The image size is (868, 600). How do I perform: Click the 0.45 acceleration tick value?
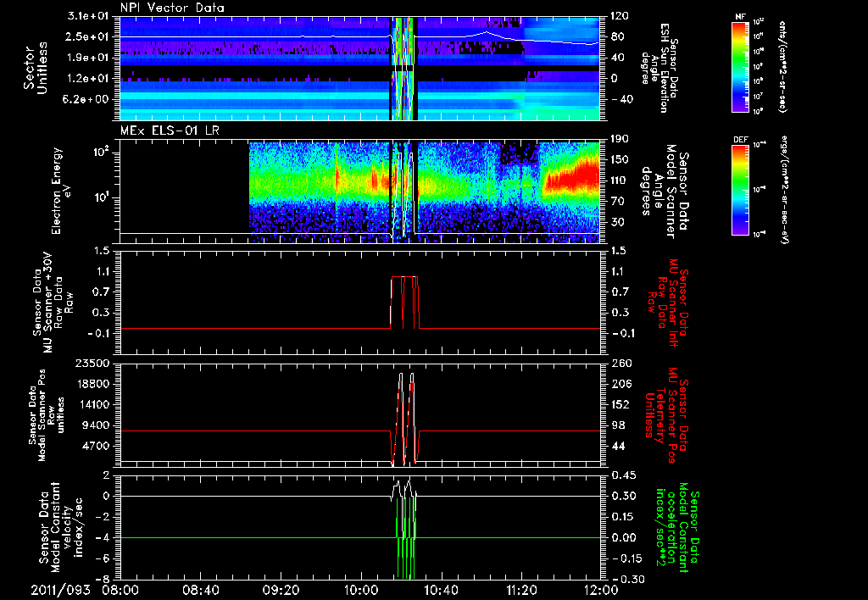coord(623,475)
